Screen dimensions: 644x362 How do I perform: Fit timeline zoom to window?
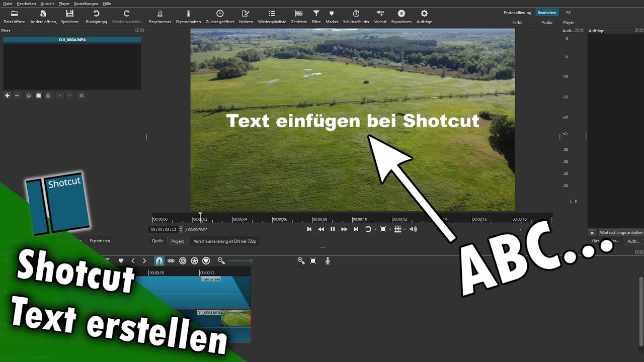click(x=313, y=260)
